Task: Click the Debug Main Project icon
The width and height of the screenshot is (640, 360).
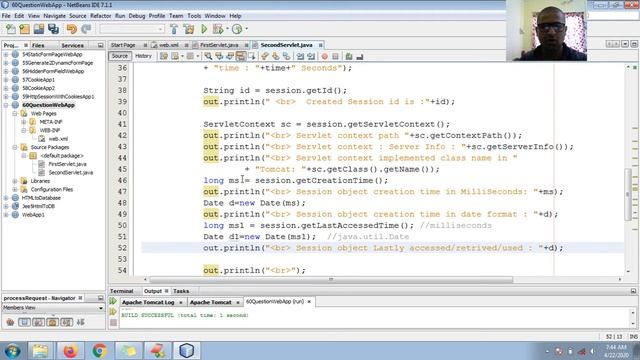Action: pyautogui.click(x=218, y=29)
